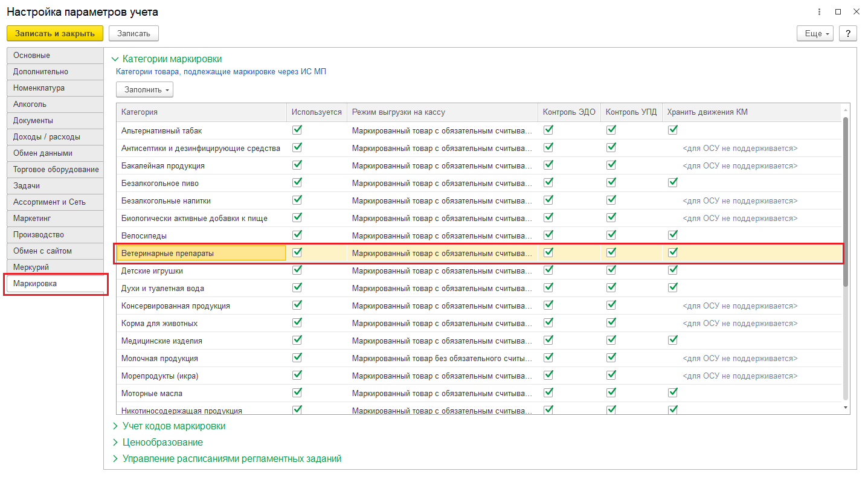The width and height of the screenshot is (868, 477).
Task: Uncheck Используется for Альтернативный табак
Action: pyautogui.click(x=297, y=130)
